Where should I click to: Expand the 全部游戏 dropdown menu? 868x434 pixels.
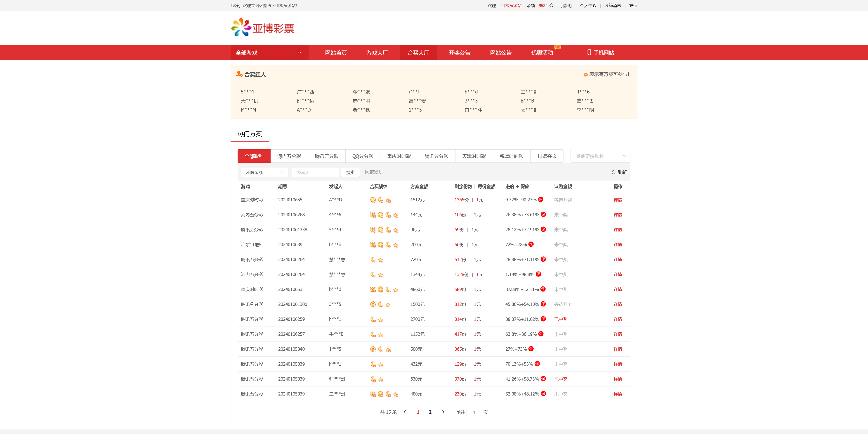[x=269, y=52]
